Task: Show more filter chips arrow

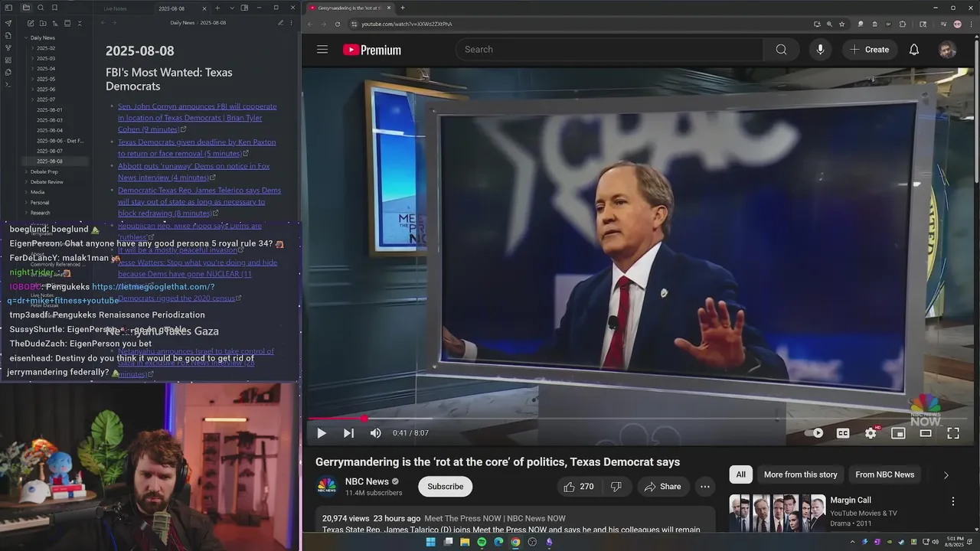Action: point(946,474)
